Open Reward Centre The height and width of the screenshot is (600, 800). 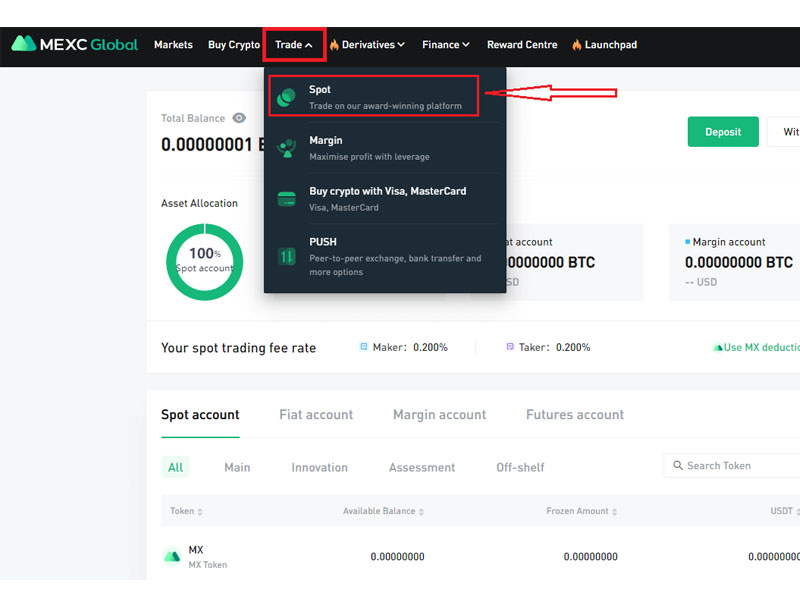coord(522,45)
